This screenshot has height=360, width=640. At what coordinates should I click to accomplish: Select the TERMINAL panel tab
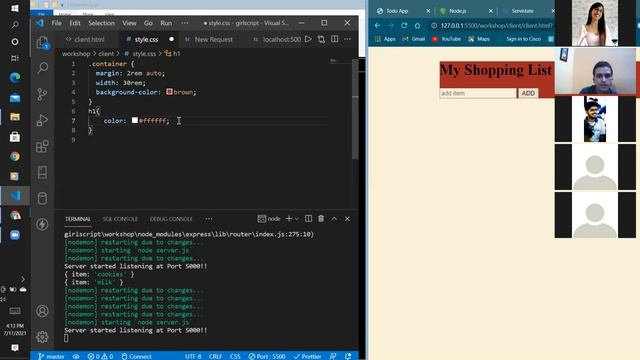78,219
